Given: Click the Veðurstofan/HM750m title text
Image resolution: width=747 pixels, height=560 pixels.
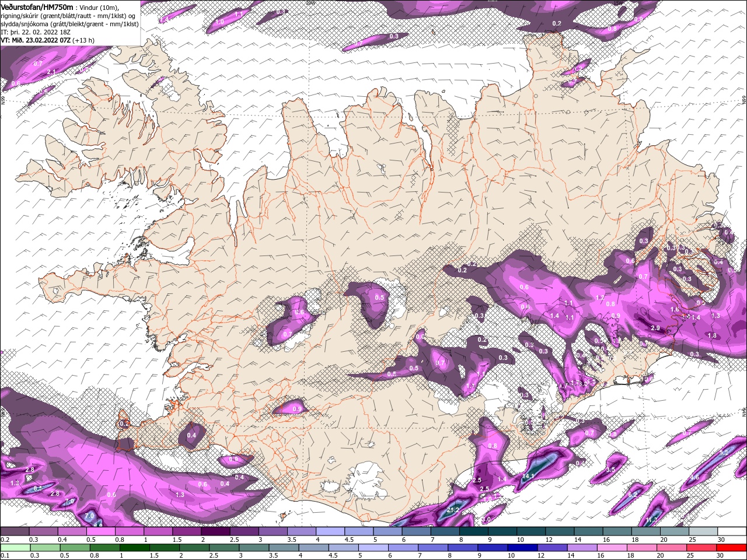Looking at the screenshot, I should click(x=37, y=7).
